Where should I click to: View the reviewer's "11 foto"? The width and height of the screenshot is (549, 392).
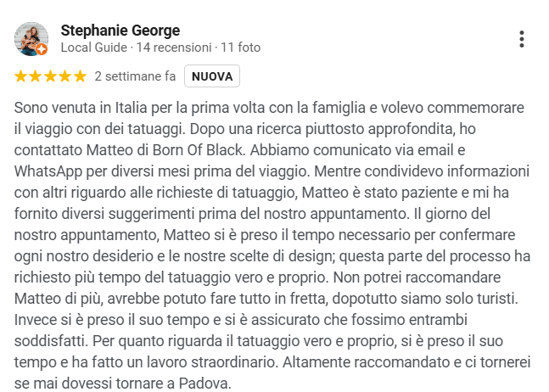[x=241, y=48]
